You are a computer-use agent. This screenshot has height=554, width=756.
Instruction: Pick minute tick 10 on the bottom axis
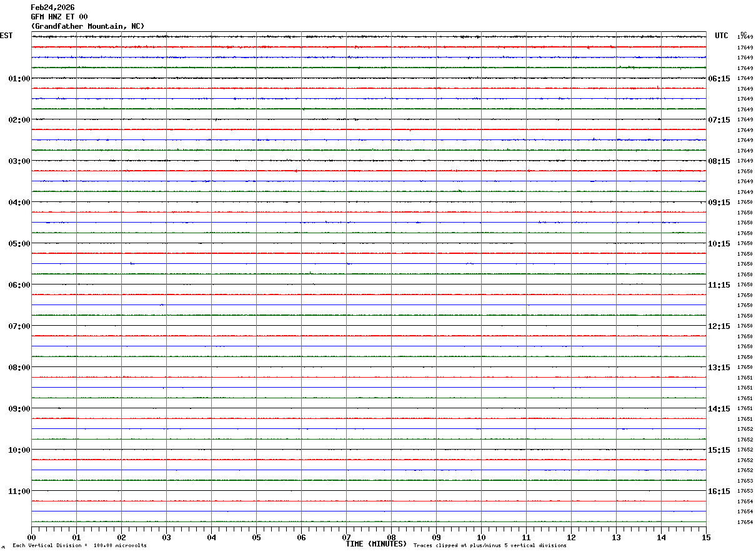(x=481, y=537)
